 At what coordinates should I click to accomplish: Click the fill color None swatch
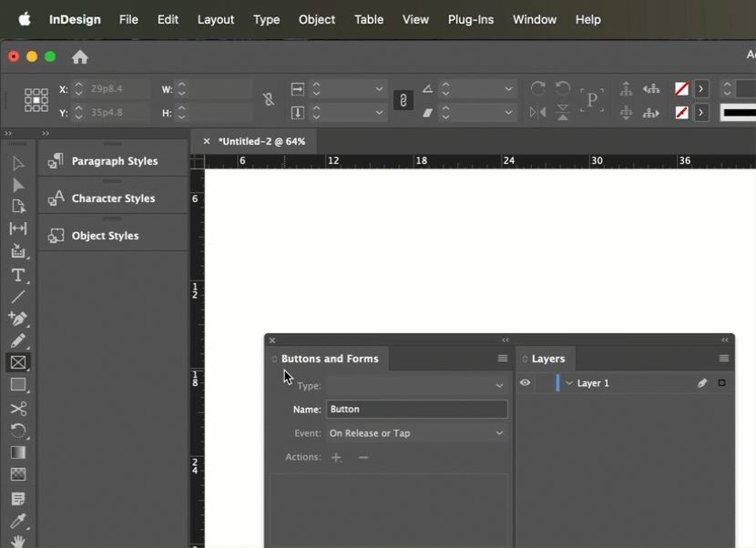coord(681,88)
